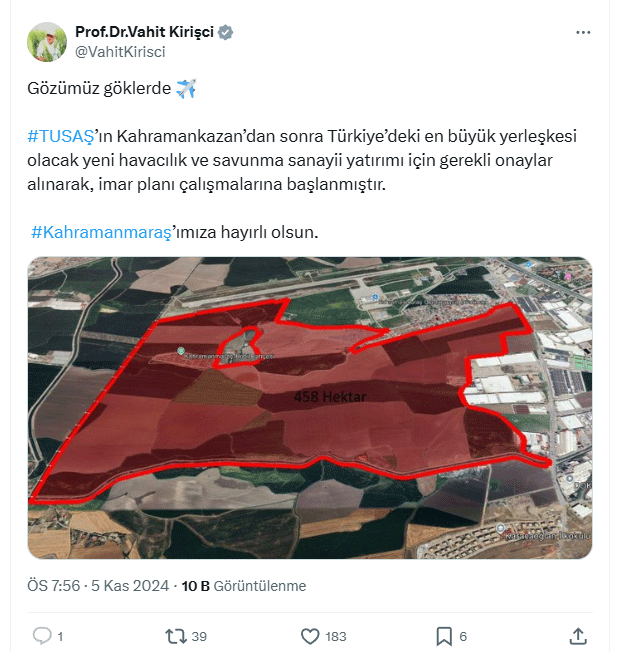The image size is (624, 652).
Task: Like the tweet with heart icon
Action: coord(310,636)
